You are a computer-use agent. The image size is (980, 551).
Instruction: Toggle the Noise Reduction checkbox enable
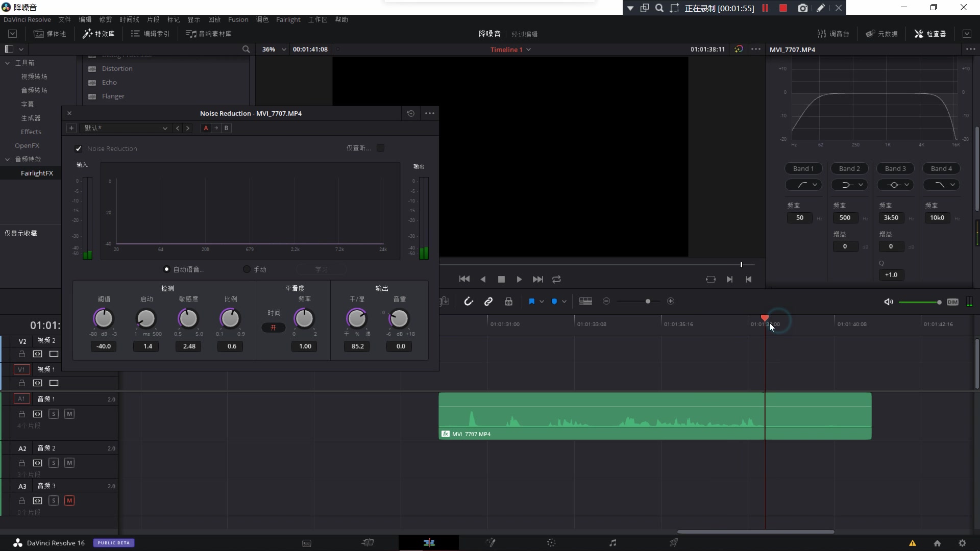pyautogui.click(x=79, y=148)
